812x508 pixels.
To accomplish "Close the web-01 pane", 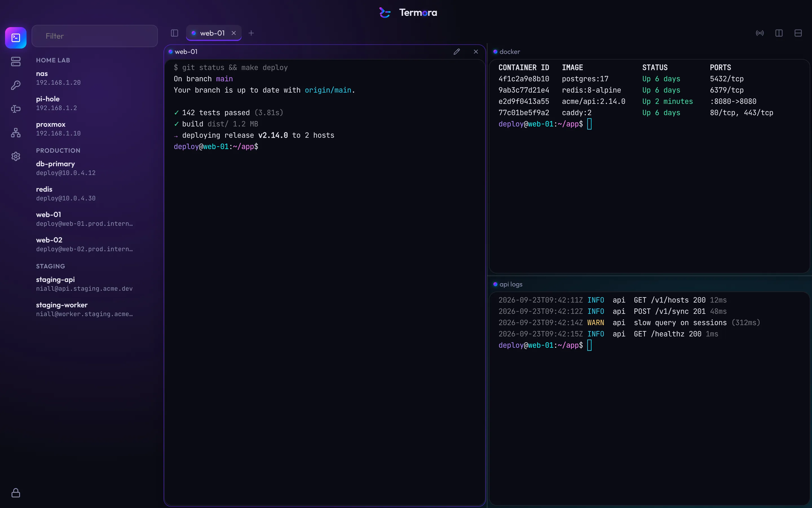I will (476, 52).
